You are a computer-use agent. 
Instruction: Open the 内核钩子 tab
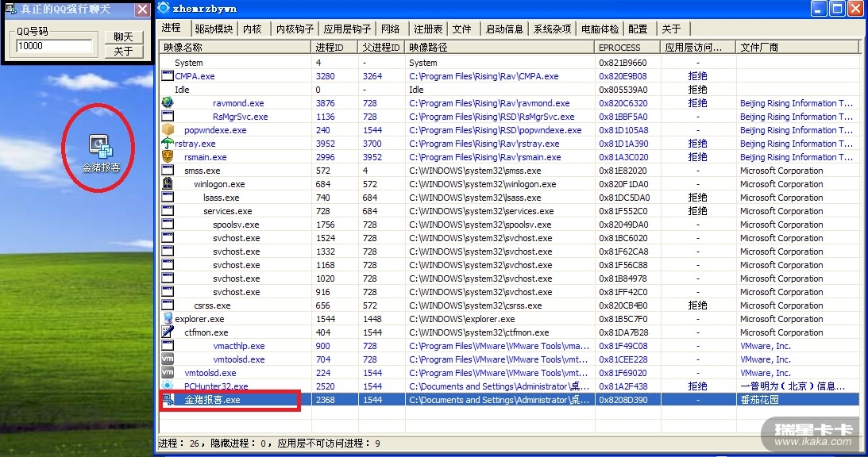pyautogui.click(x=295, y=29)
